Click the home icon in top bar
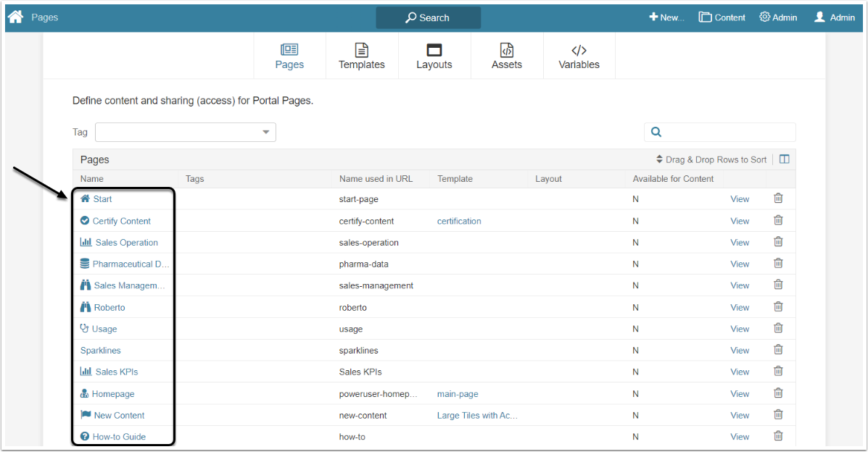 point(15,17)
